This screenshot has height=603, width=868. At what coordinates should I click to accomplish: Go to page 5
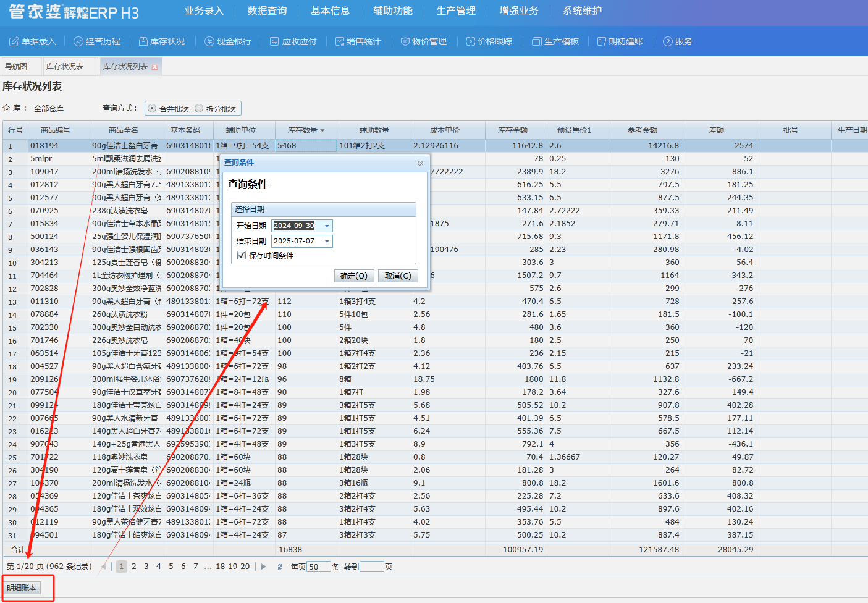tap(171, 567)
